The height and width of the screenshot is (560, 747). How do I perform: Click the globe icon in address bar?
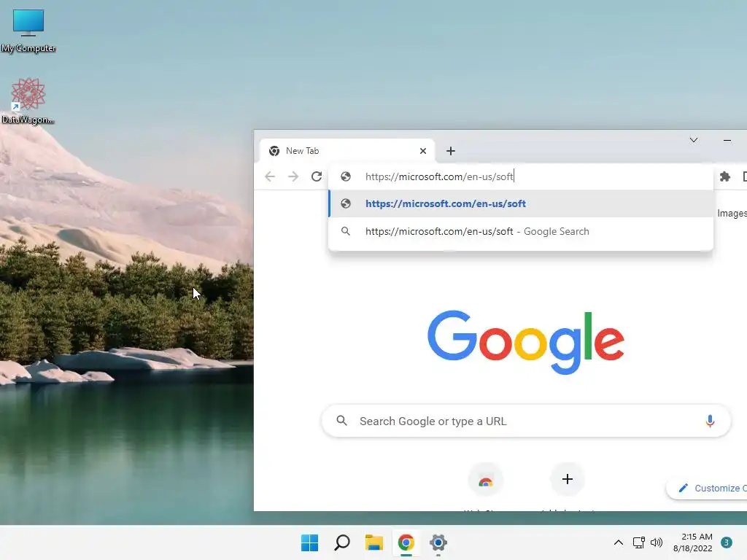tap(346, 176)
